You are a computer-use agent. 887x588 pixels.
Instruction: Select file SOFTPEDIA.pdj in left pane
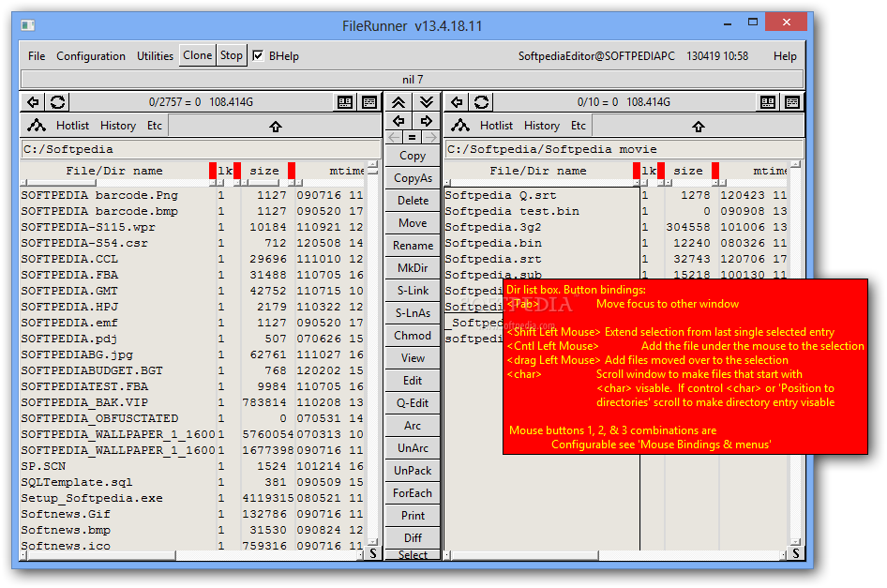tap(69, 339)
